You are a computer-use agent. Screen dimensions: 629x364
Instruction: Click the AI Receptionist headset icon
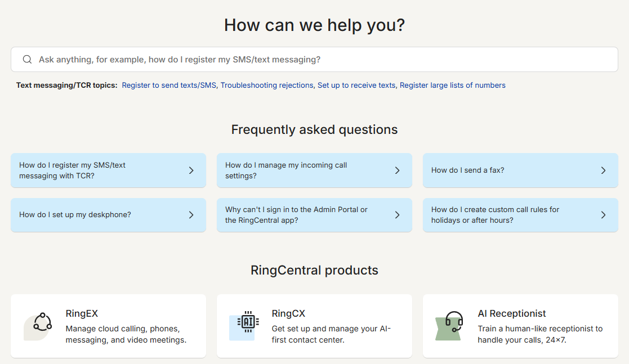(x=454, y=322)
